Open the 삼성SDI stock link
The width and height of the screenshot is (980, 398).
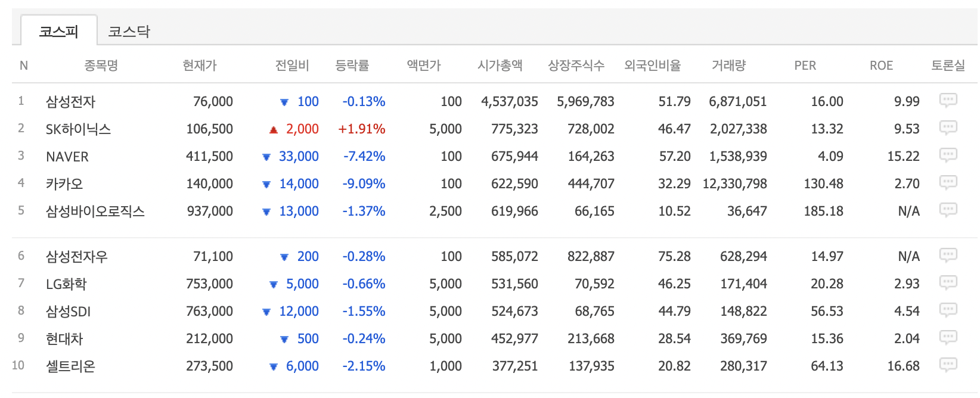click(68, 312)
